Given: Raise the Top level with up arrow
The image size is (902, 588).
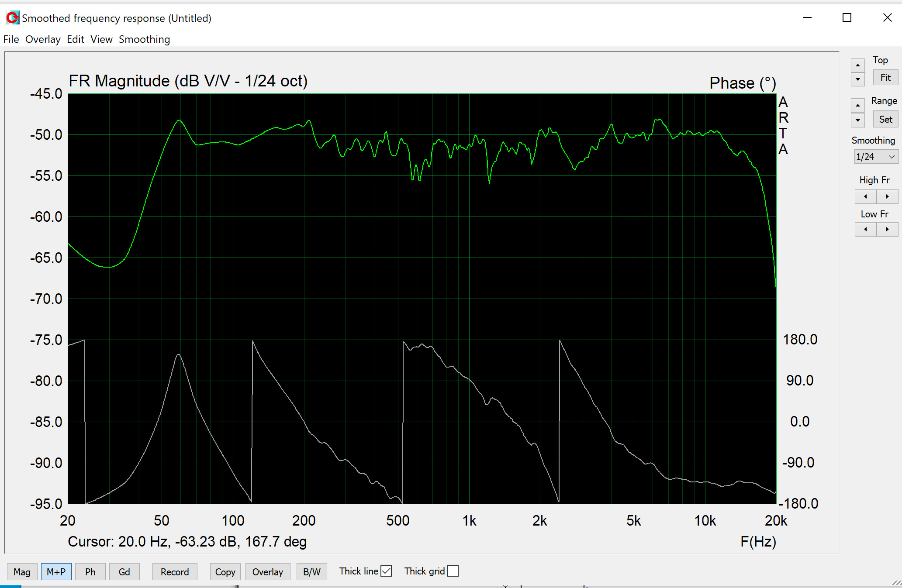Looking at the screenshot, I should point(857,65).
